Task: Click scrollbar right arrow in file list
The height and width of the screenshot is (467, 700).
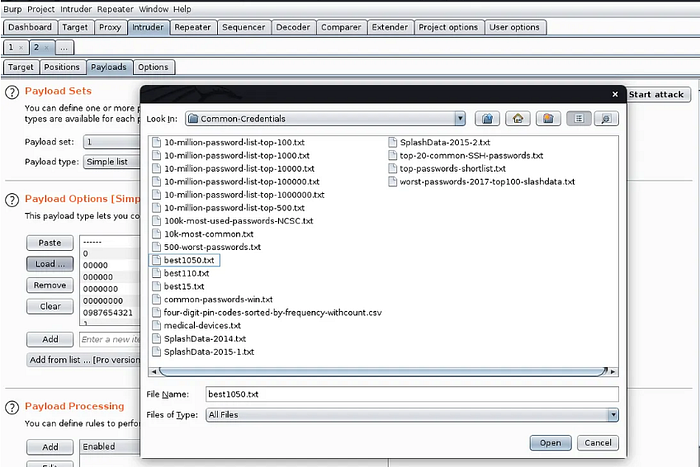Action: pyautogui.click(x=613, y=371)
